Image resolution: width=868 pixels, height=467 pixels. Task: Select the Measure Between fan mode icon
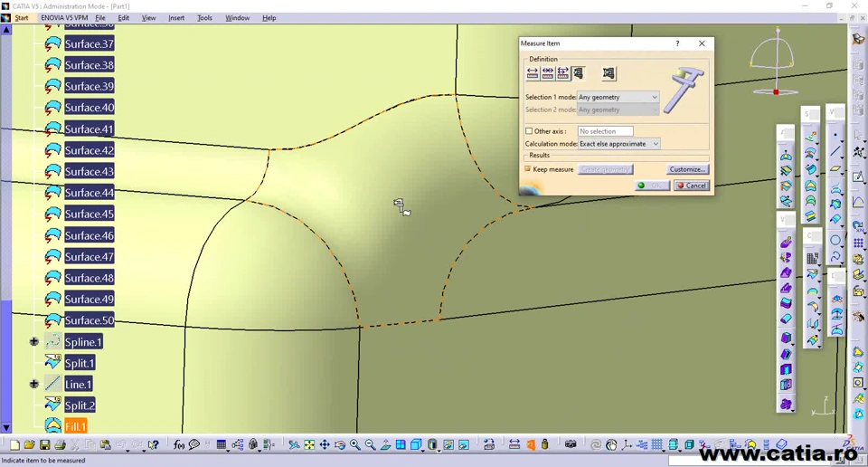pyautogui.click(x=563, y=72)
